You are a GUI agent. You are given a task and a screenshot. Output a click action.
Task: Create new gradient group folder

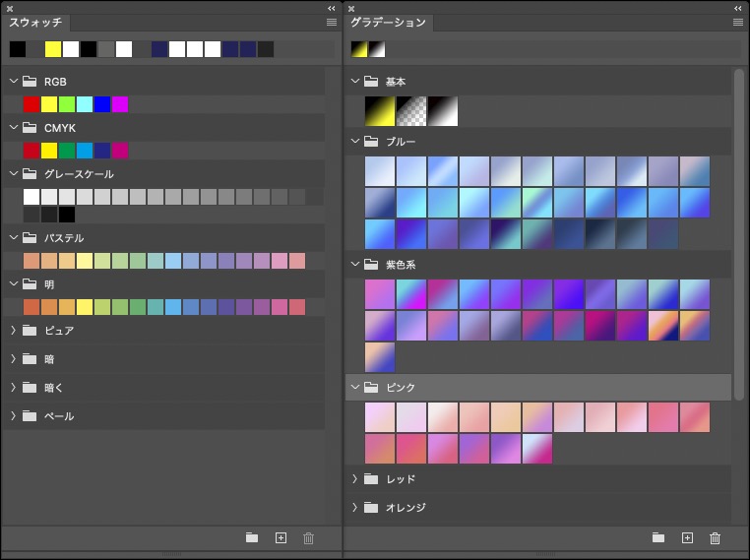tap(658, 537)
